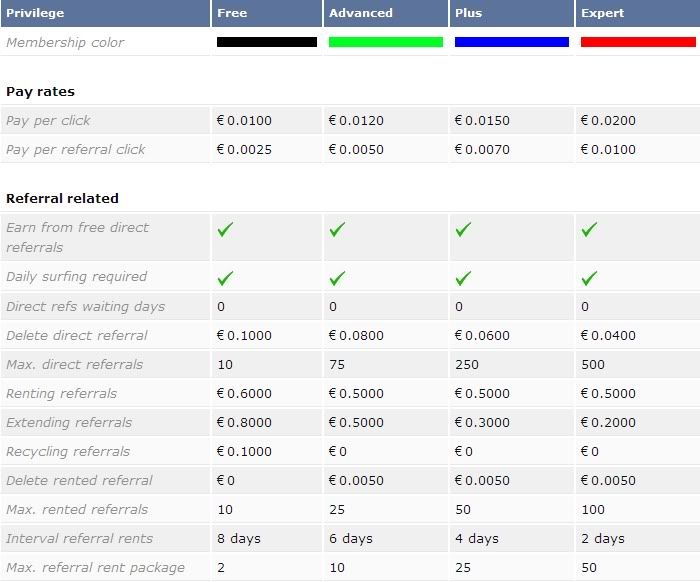Click the Expert plan's earn-from-referrals checkmark

pos(589,230)
